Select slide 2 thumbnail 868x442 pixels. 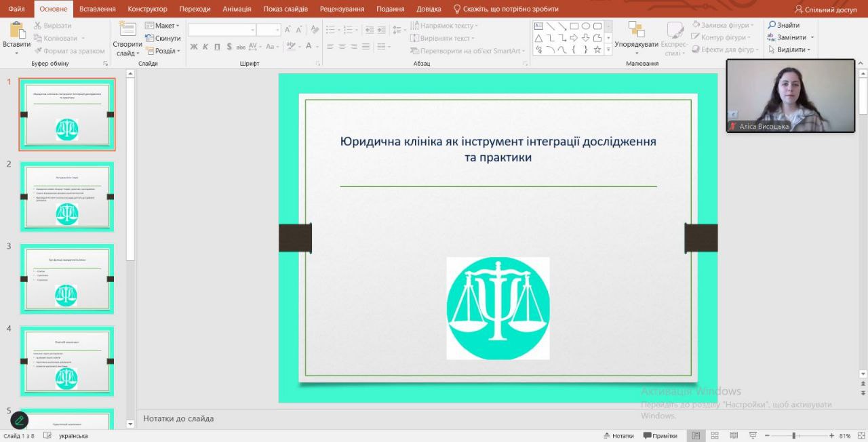[67, 197]
